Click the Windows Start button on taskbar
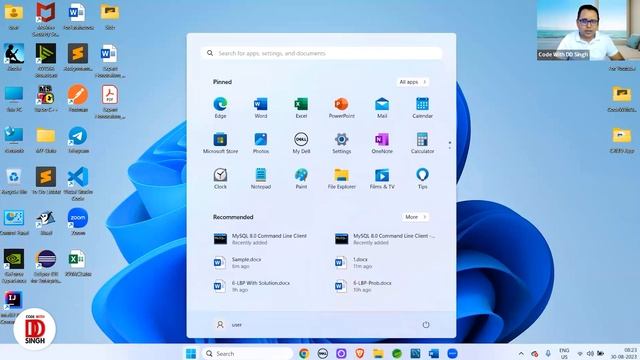The height and width of the screenshot is (360, 640). (x=191, y=353)
